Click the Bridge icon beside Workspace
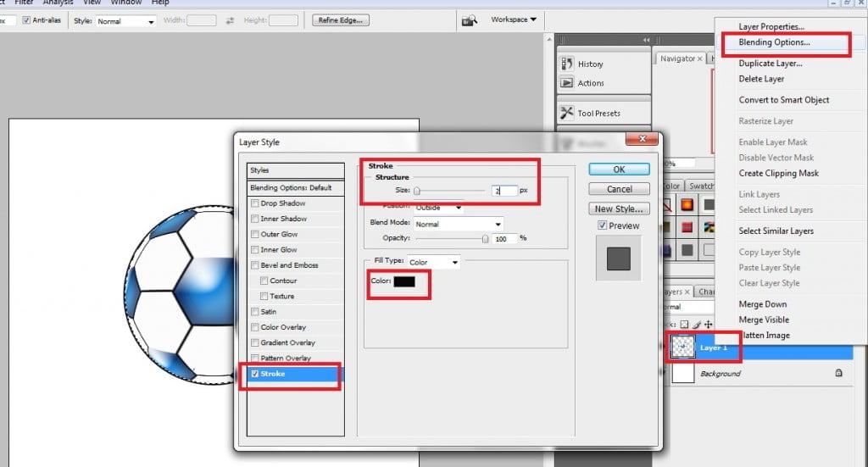The width and height of the screenshot is (868, 467). [469, 20]
